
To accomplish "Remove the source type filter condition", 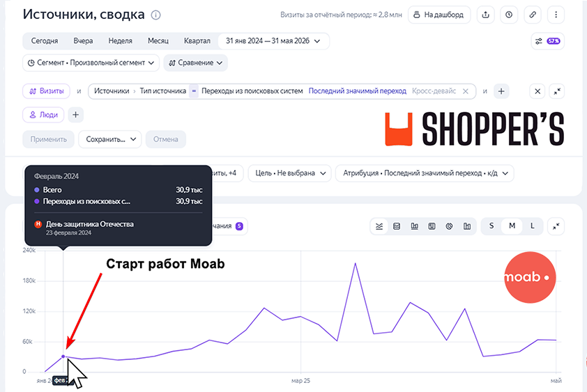I will coord(465,91).
